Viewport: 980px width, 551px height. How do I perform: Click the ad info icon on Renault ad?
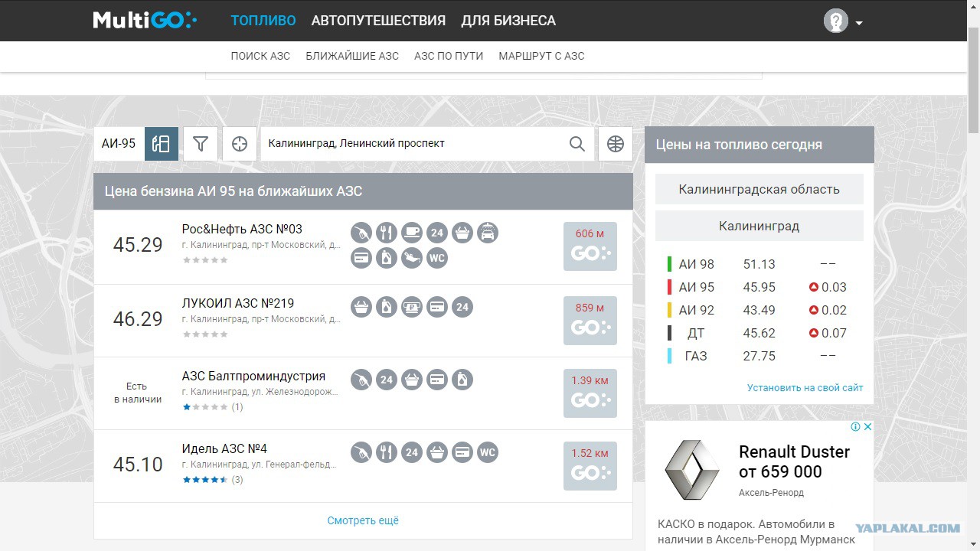pyautogui.click(x=856, y=427)
